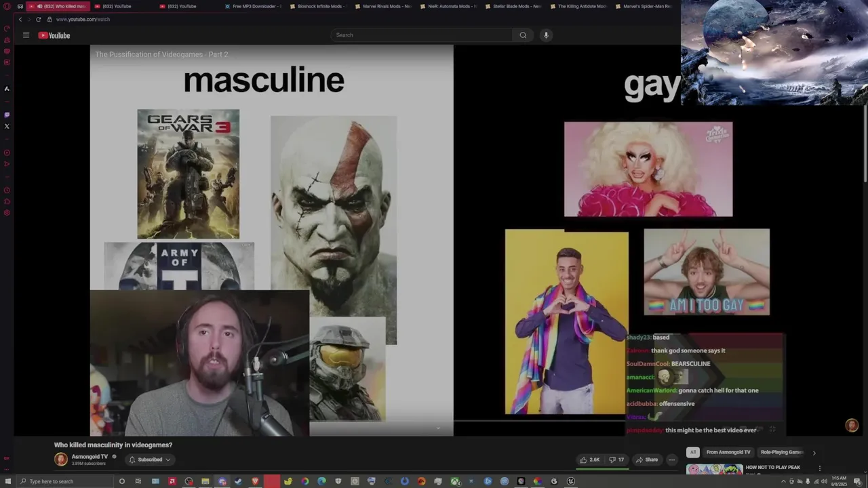Go back with browser back arrow
This screenshot has width=868, height=488.
tap(20, 19)
